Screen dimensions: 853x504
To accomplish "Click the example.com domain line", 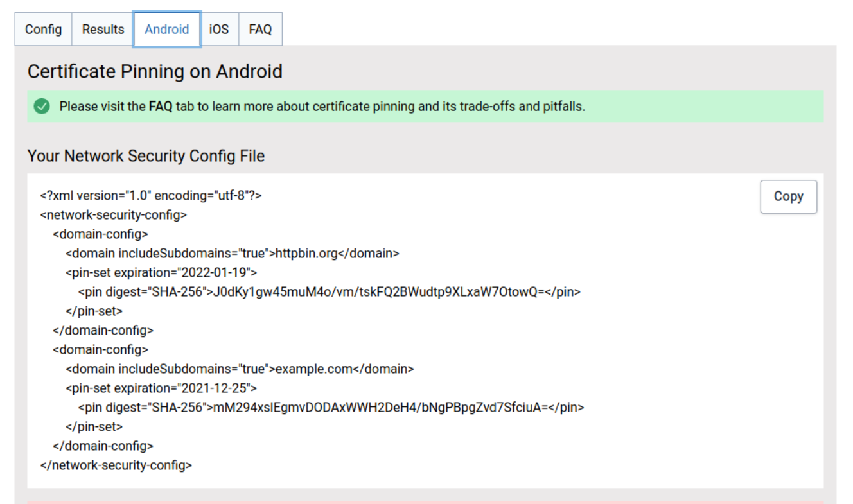I will (240, 369).
